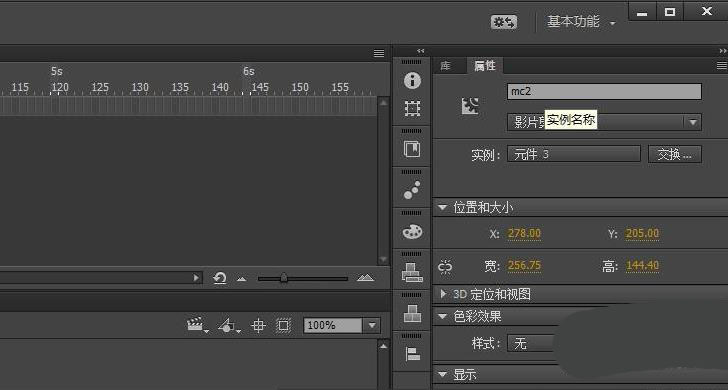This screenshot has height=390, width=728.
Task: Collapse the 位置和大小 section
Action: [442, 208]
